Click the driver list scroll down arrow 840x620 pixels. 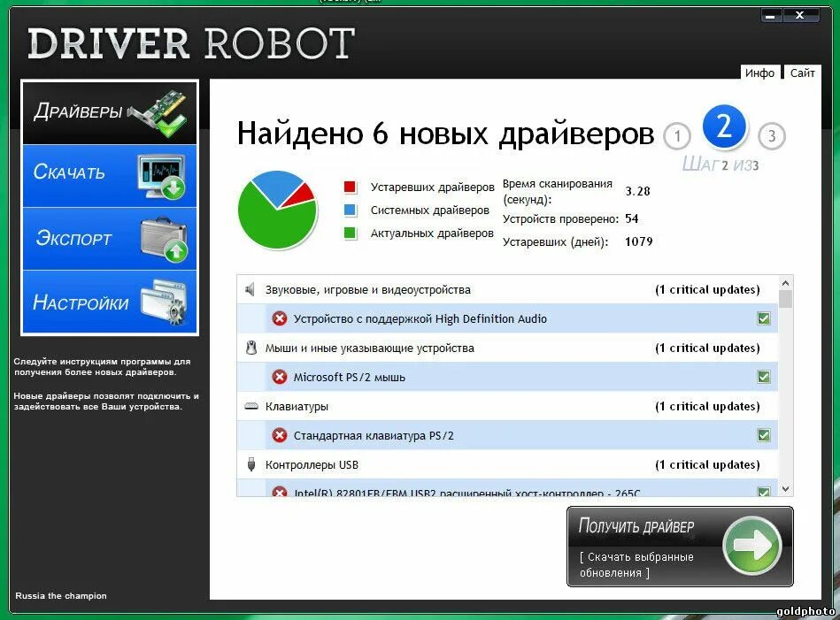tap(785, 489)
